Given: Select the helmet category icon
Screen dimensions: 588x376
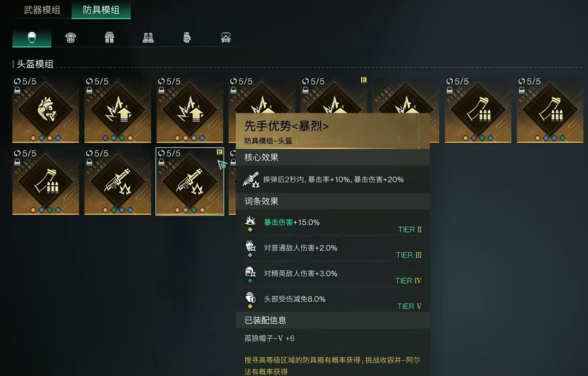Looking at the screenshot, I should [x=32, y=38].
